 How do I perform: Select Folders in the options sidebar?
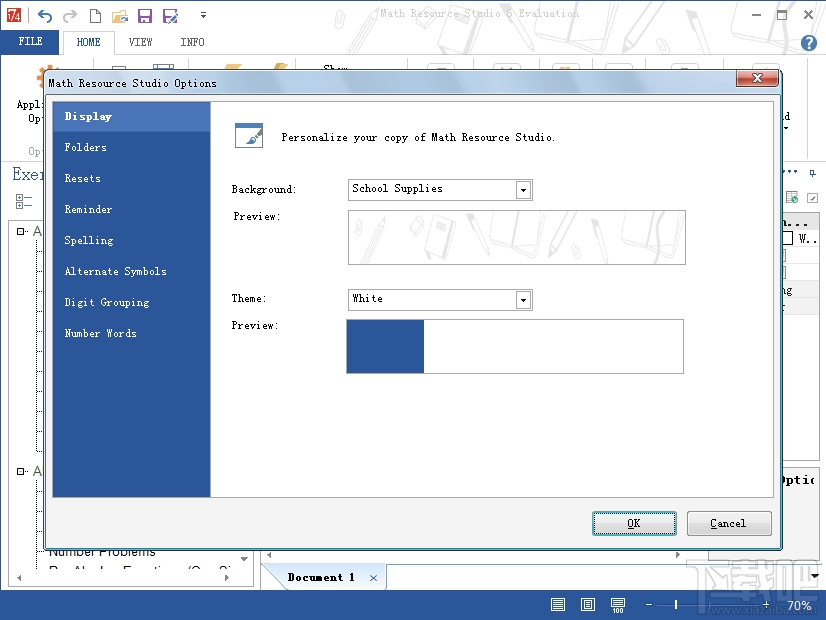point(85,147)
